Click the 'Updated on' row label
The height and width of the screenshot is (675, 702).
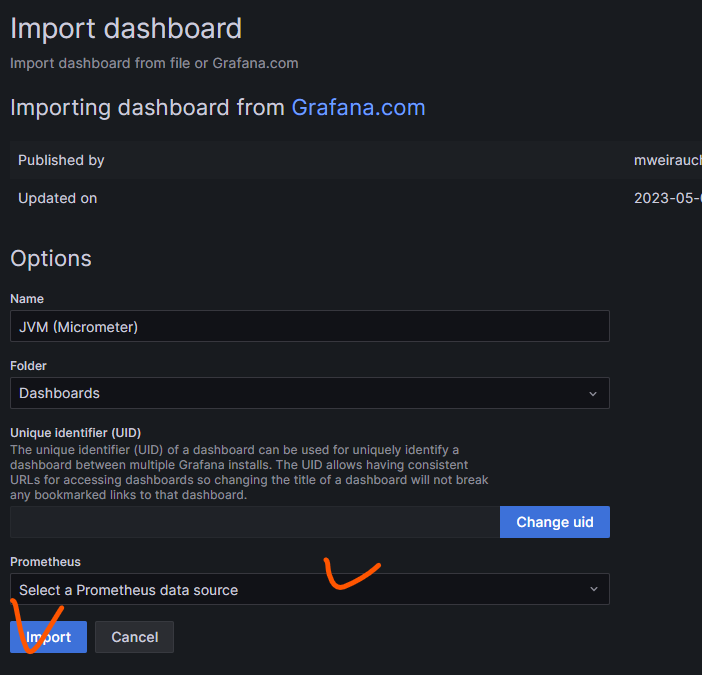(57, 198)
